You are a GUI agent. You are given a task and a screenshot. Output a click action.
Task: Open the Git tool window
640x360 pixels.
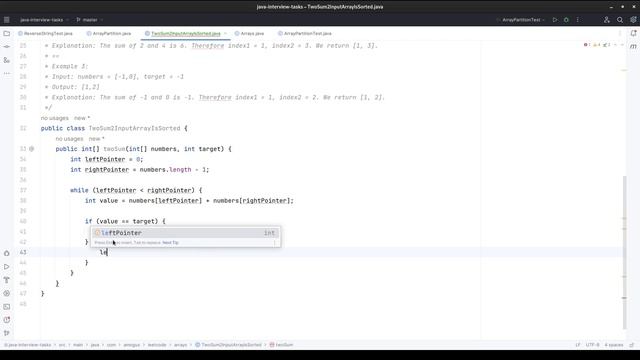tap(7, 333)
